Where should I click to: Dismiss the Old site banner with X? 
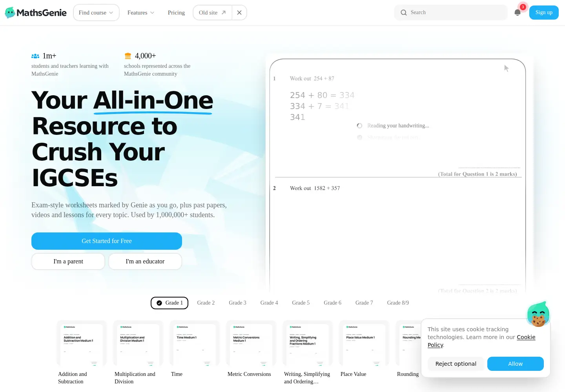[239, 13]
